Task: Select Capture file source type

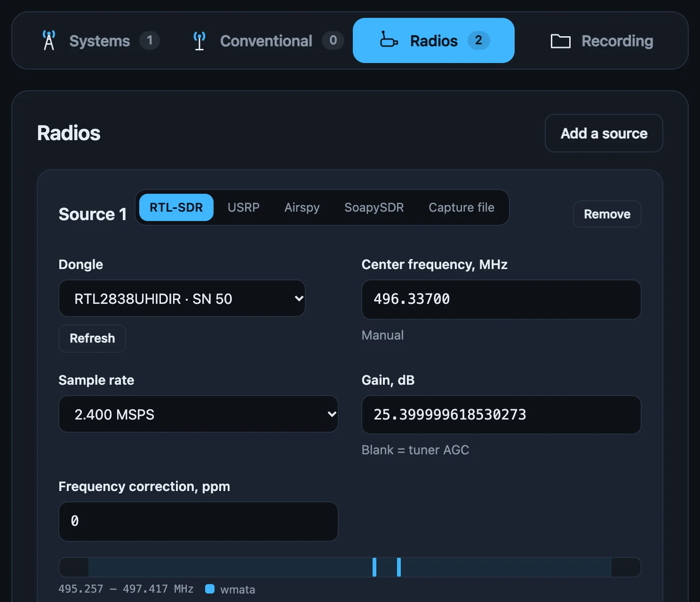Action: [461, 207]
